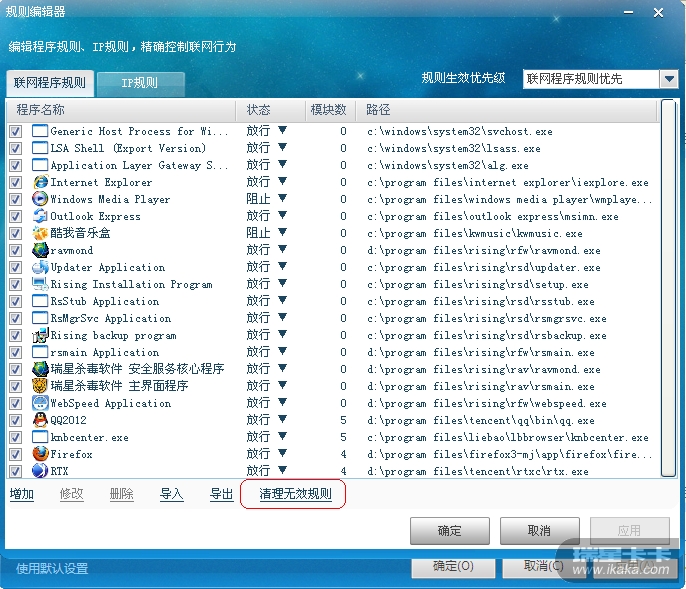Open status dropdown for 酷我音乐盒

(283, 232)
